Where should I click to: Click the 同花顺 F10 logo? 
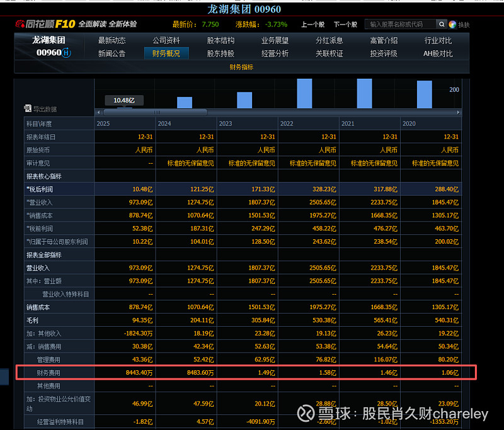(x=45, y=24)
